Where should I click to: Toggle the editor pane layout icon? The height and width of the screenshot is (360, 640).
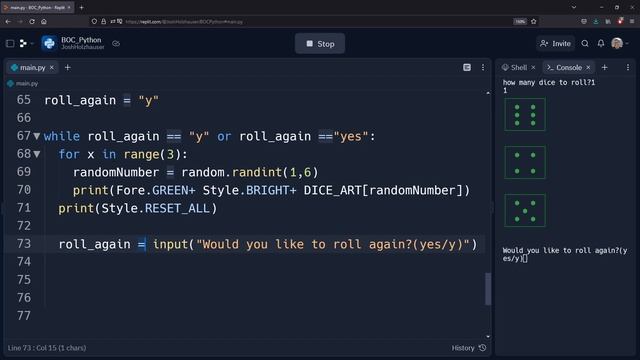(x=467, y=68)
